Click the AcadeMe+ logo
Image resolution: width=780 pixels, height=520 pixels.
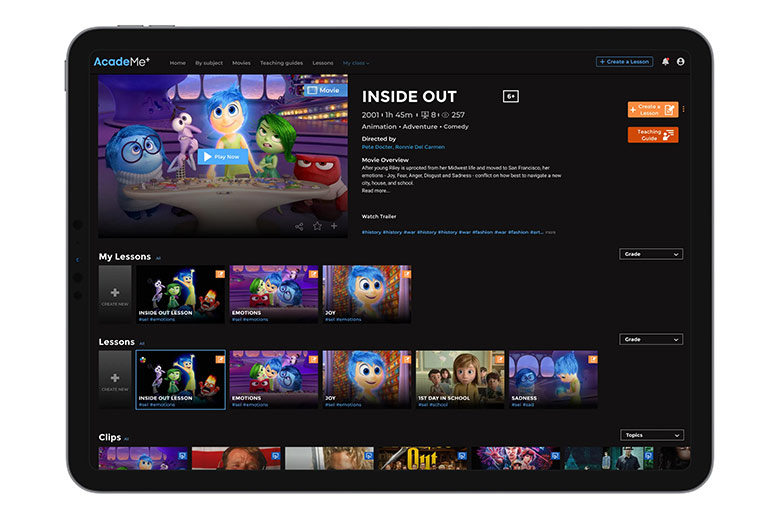pos(121,62)
